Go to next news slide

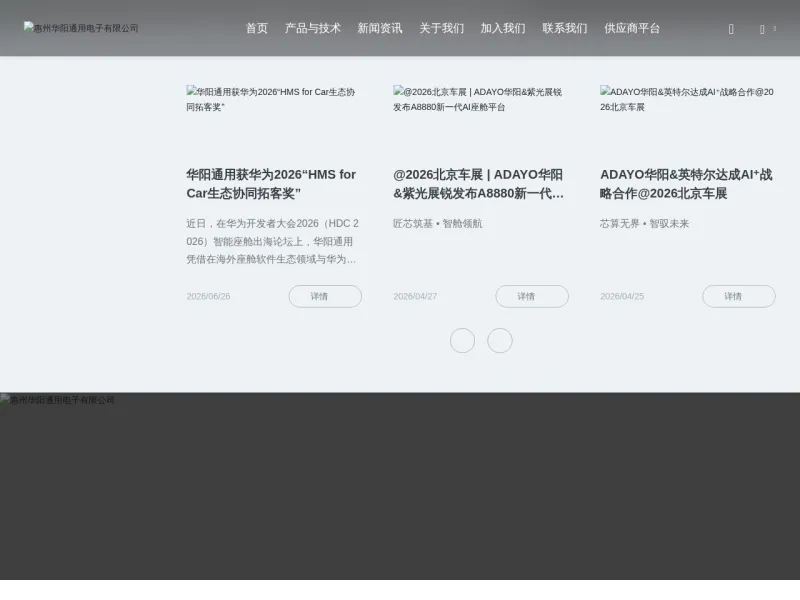pos(499,340)
